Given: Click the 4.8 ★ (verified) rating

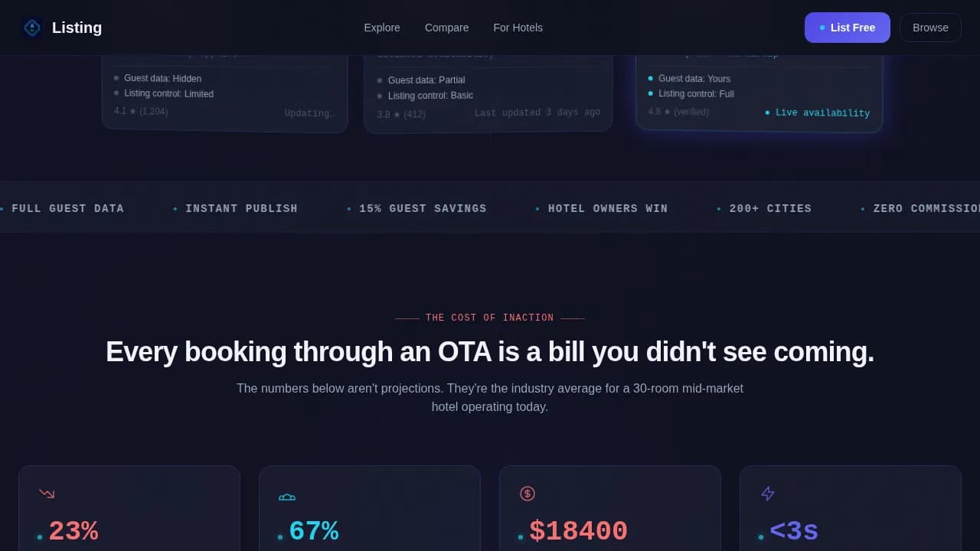Looking at the screenshot, I should click(677, 111).
